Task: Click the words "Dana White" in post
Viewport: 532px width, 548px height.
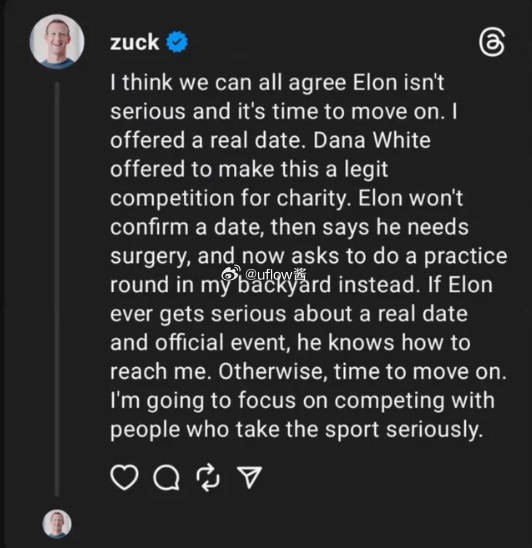Action: pyautogui.click(x=372, y=140)
